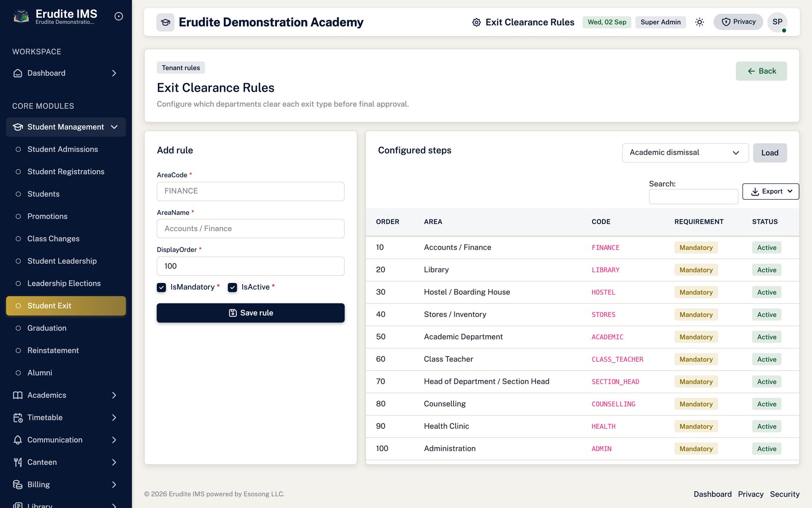The image size is (812, 508).
Task: Expand the Canteen menu chevron
Action: coord(114,462)
